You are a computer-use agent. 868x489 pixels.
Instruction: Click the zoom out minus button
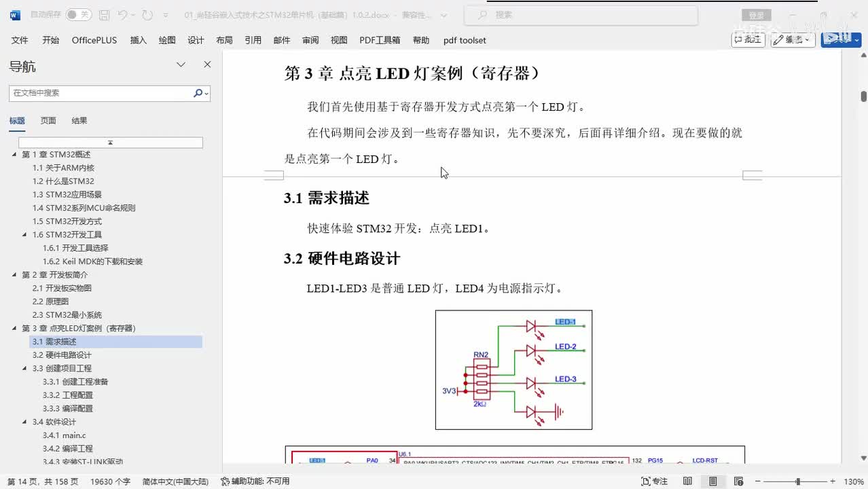click(759, 482)
